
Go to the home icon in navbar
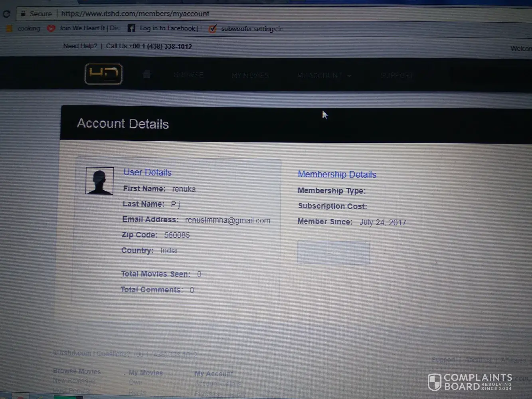(146, 74)
